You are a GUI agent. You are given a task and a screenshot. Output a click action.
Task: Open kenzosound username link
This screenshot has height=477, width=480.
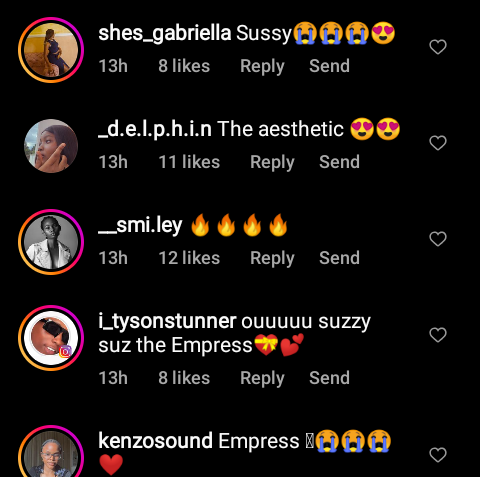(x=155, y=441)
